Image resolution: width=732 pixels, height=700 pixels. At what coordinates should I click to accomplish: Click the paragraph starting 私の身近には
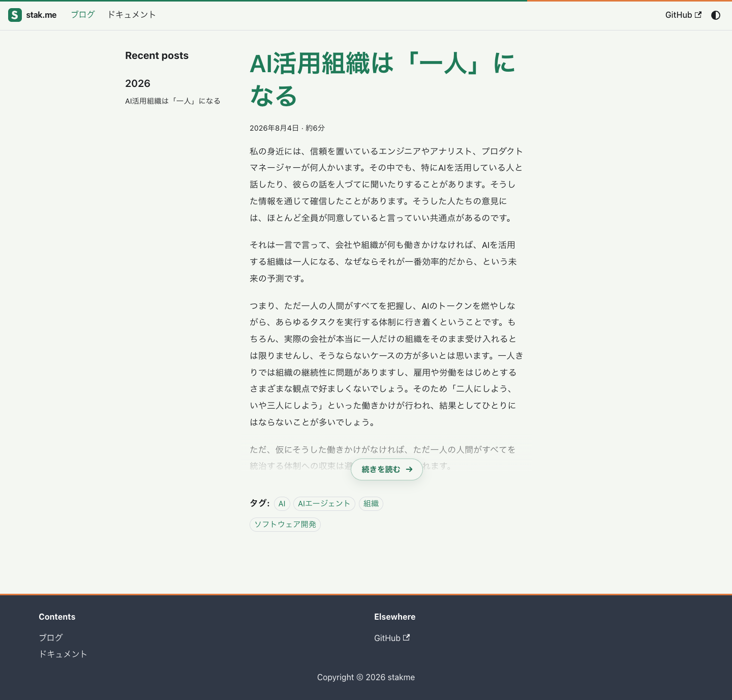(386, 185)
